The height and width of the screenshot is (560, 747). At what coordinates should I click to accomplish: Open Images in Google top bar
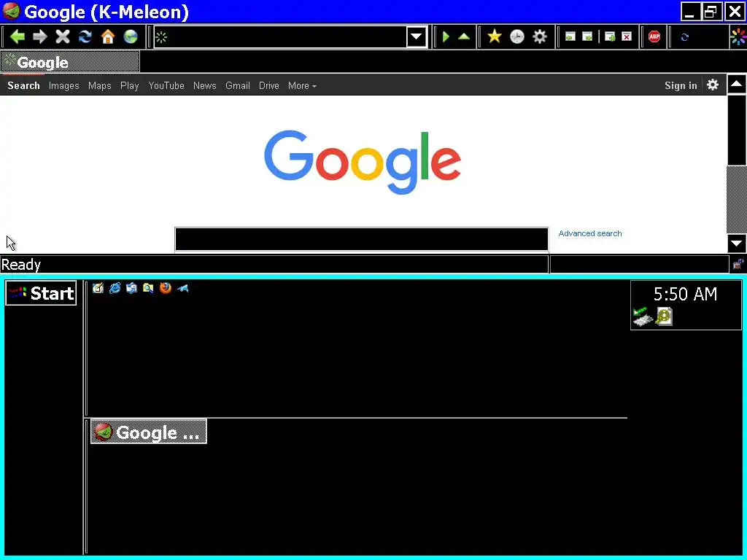click(64, 86)
